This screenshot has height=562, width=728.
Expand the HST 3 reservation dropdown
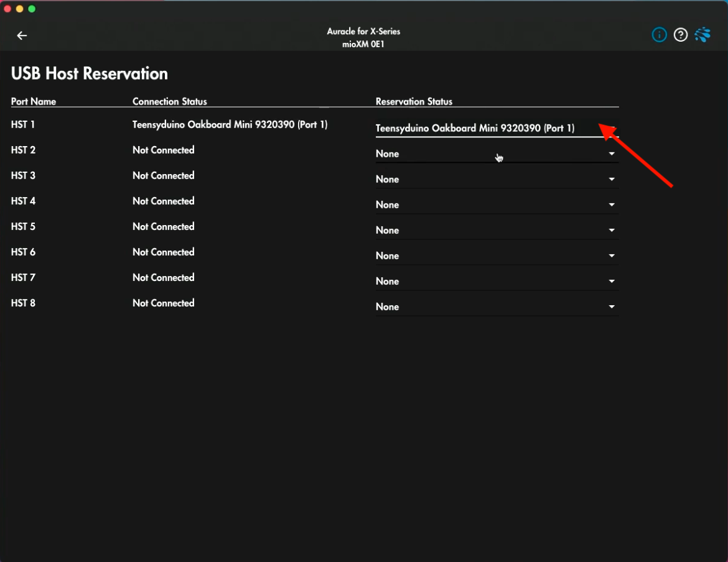(497, 180)
